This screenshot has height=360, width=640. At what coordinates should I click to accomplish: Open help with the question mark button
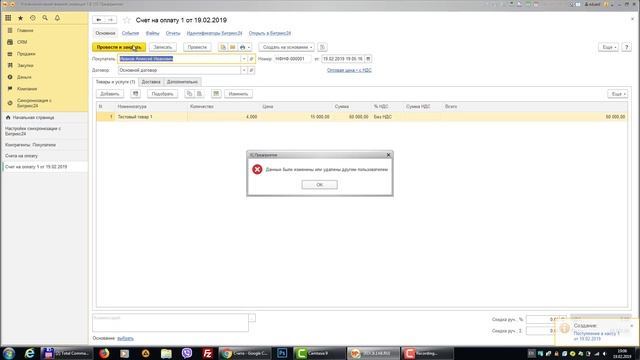(627, 47)
